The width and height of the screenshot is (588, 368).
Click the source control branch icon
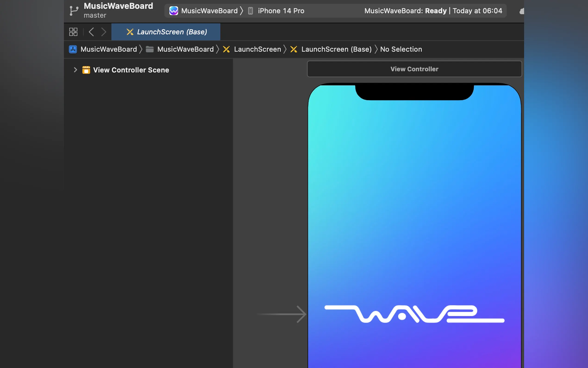[74, 11]
